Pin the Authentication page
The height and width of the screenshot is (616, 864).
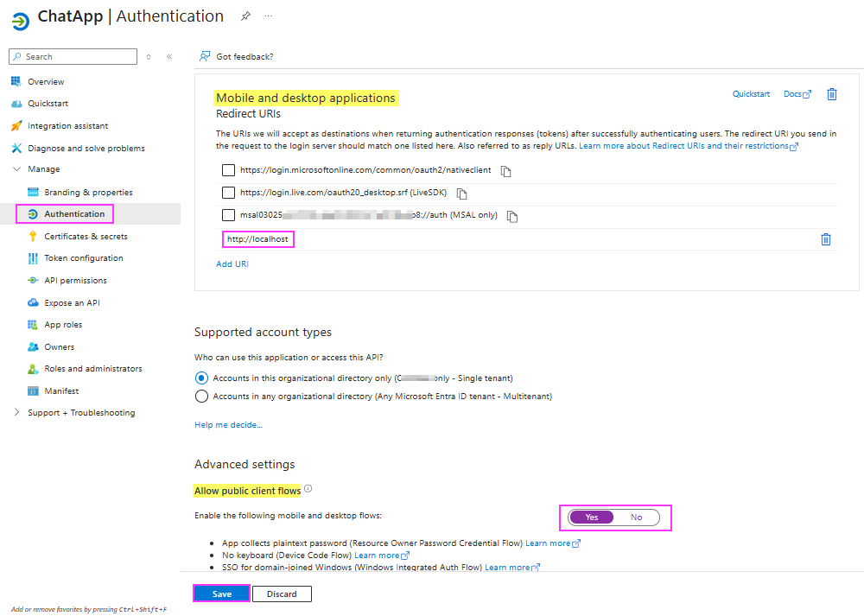(245, 16)
